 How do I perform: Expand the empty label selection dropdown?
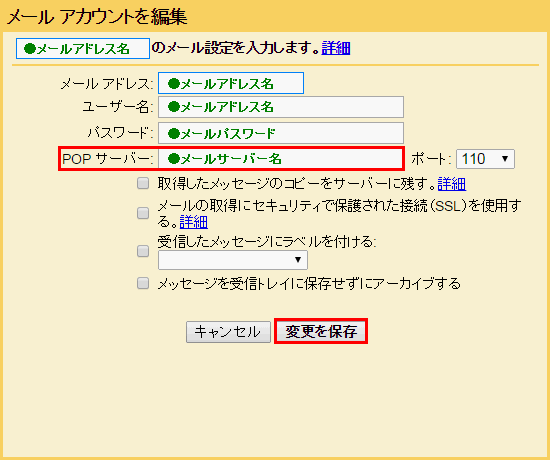(x=233, y=260)
